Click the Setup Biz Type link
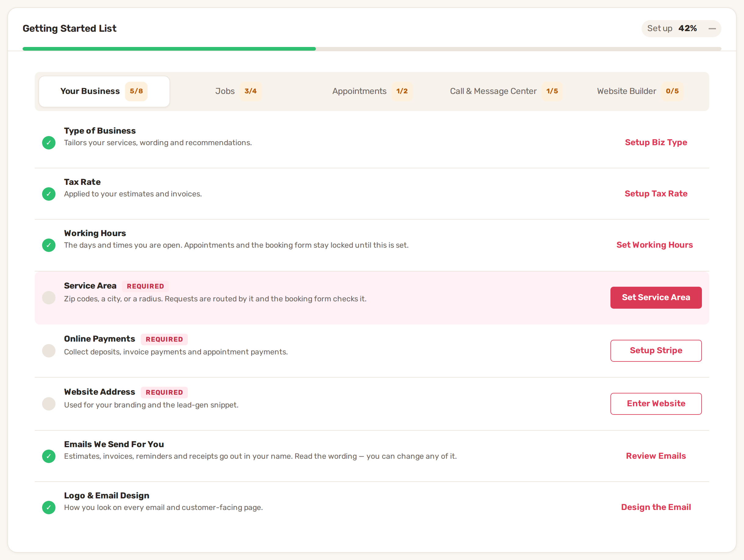 pyautogui.click(x=656, y=142)
